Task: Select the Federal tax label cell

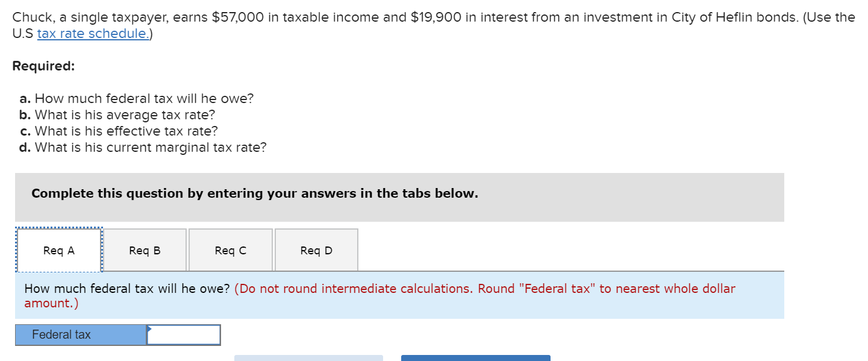Action: click(81, 334)
